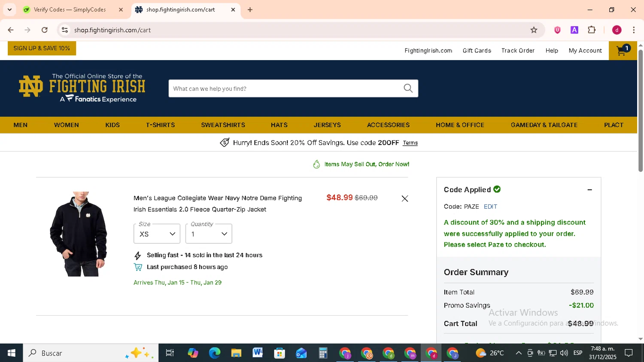Open the HOME & OFFICE menu
644x362 pixels.
tap(460, 125)
